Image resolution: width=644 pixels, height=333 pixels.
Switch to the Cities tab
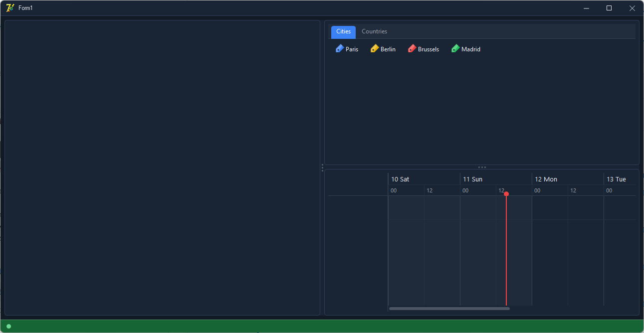pos(343,32)
